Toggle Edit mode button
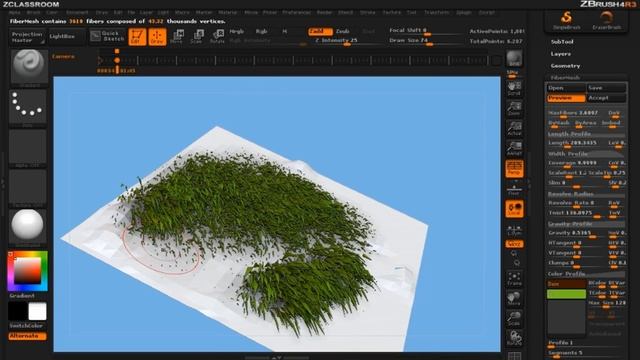The width and height of the screenshot is (640, 360). pos(137,36)
